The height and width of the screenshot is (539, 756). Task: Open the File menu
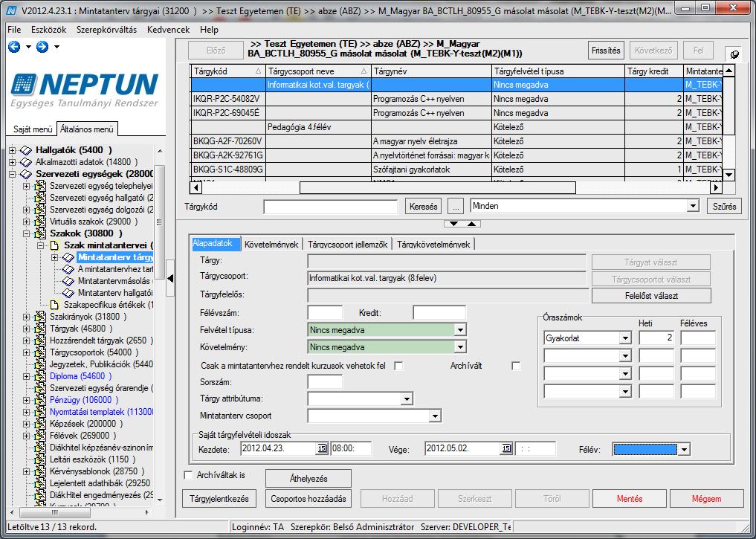tap(14, 30)
